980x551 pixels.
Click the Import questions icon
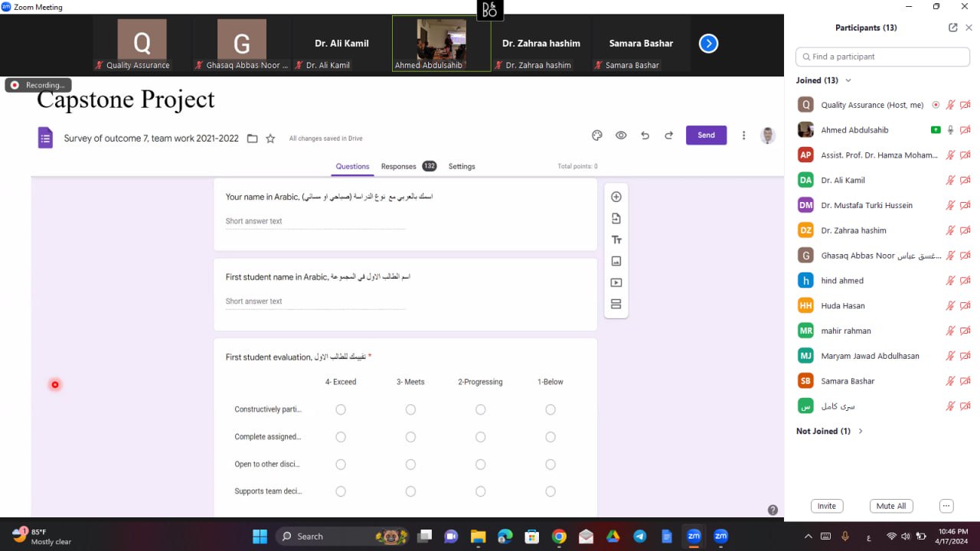[616, 219]
